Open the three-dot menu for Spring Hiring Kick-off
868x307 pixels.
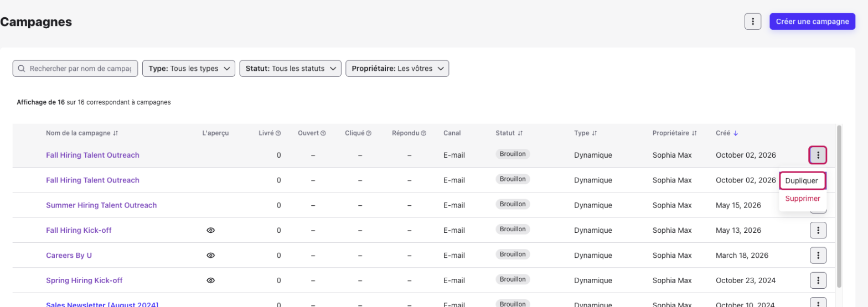818,280
